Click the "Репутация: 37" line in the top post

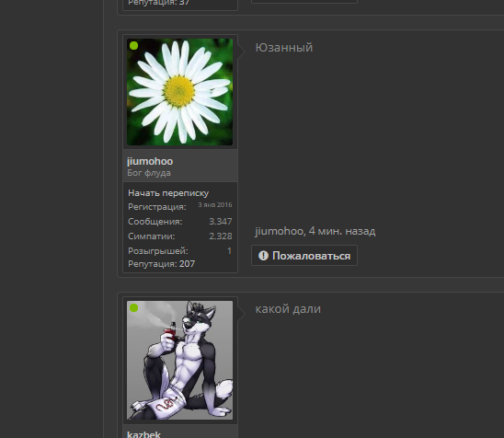coord(159,3)
